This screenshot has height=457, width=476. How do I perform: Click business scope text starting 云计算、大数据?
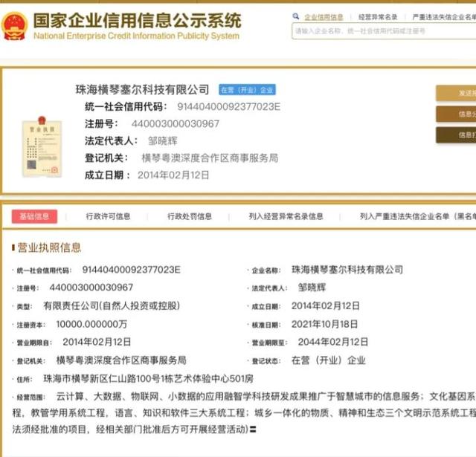244,412
